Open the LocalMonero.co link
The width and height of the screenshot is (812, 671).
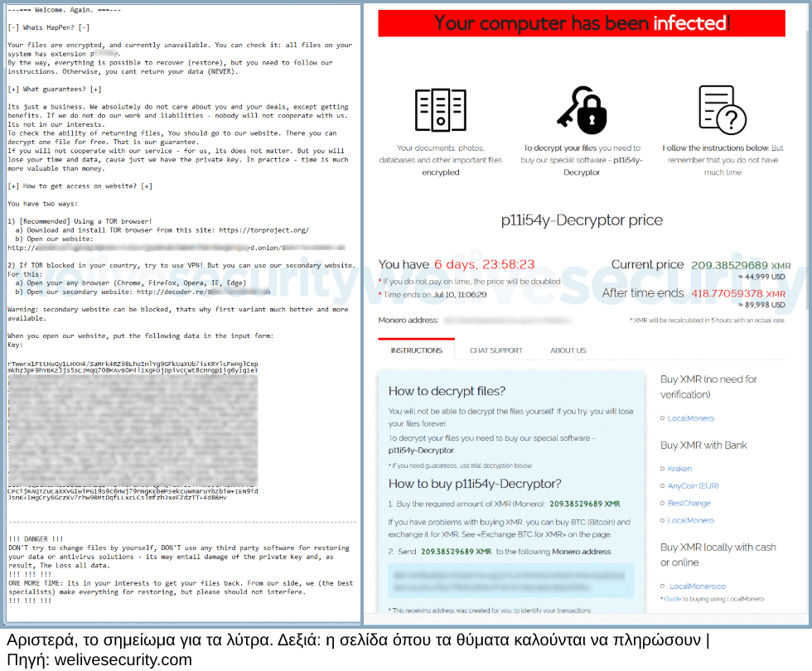(698, 587)
